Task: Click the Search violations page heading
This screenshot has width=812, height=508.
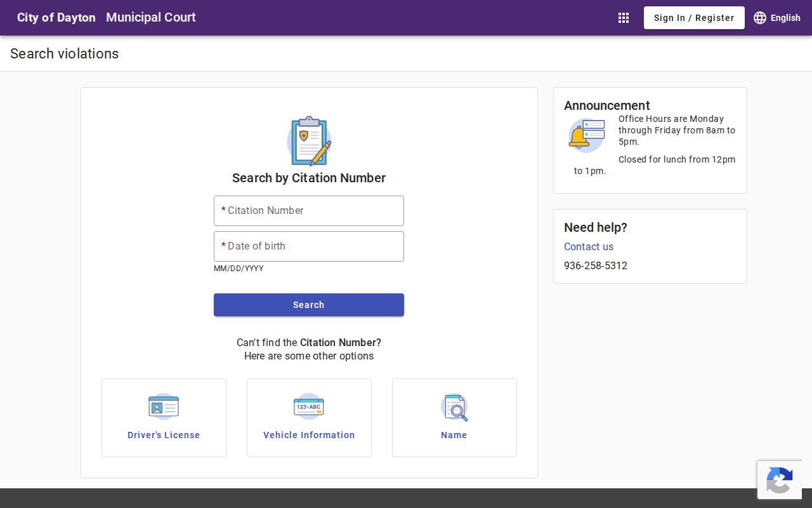Action: point(65,54)
